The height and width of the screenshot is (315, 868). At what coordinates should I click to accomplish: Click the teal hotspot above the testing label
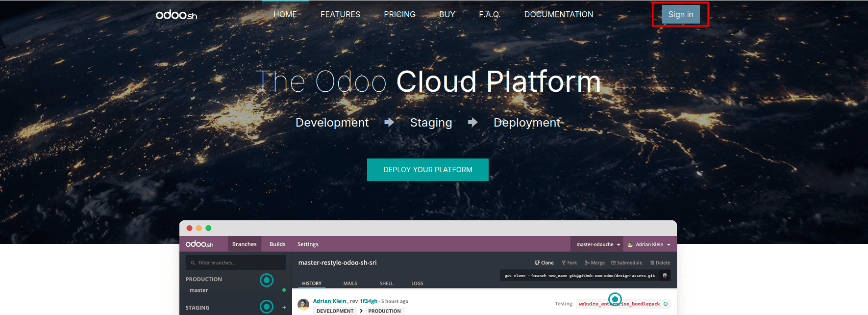tap(615, 299)
